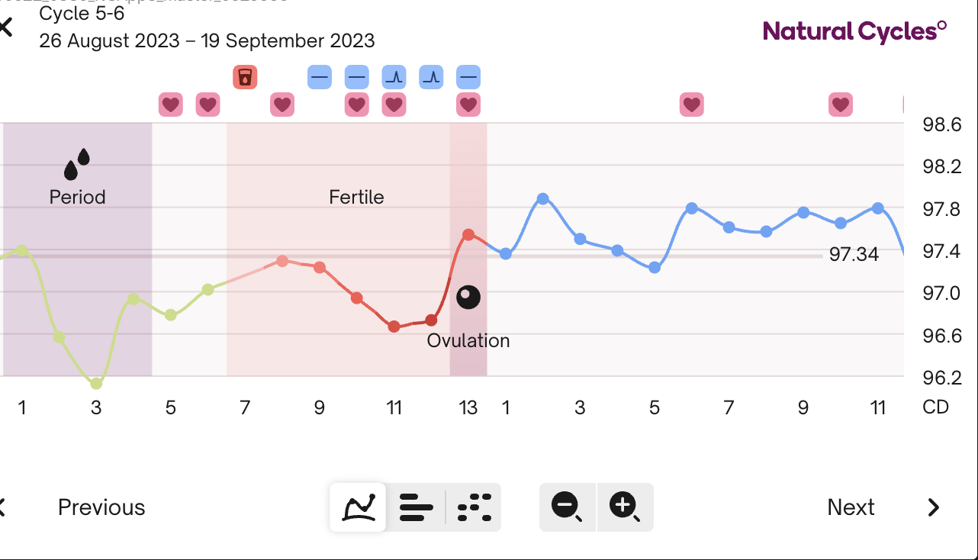The image size is (978, 560).
Task: Click the right chevron beside Next
Action: coord(933,507)
